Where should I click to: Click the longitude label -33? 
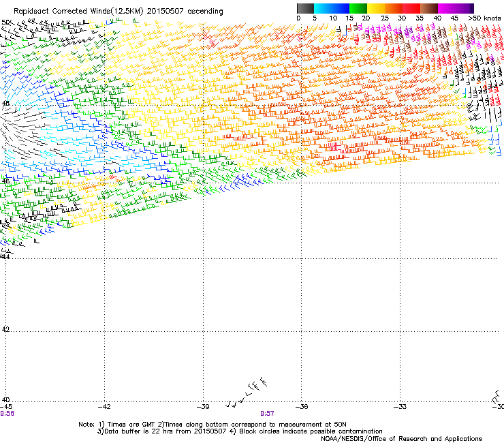[400, 407]
